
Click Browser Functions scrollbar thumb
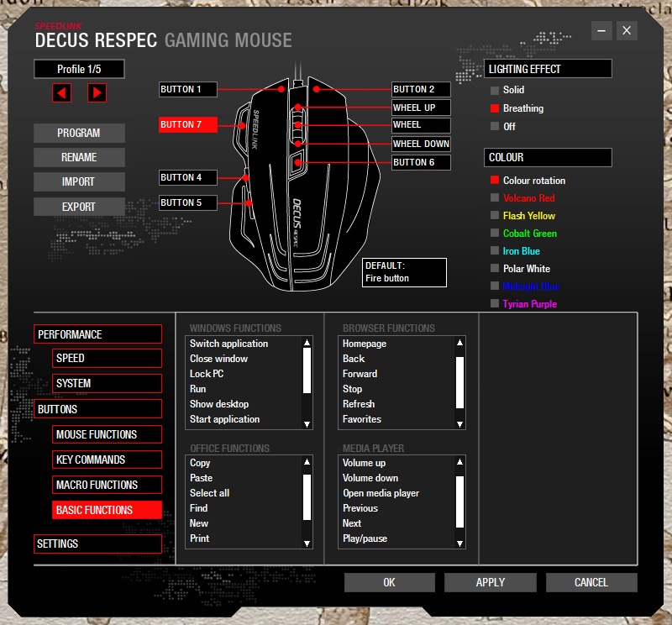(x=459, y=382)
